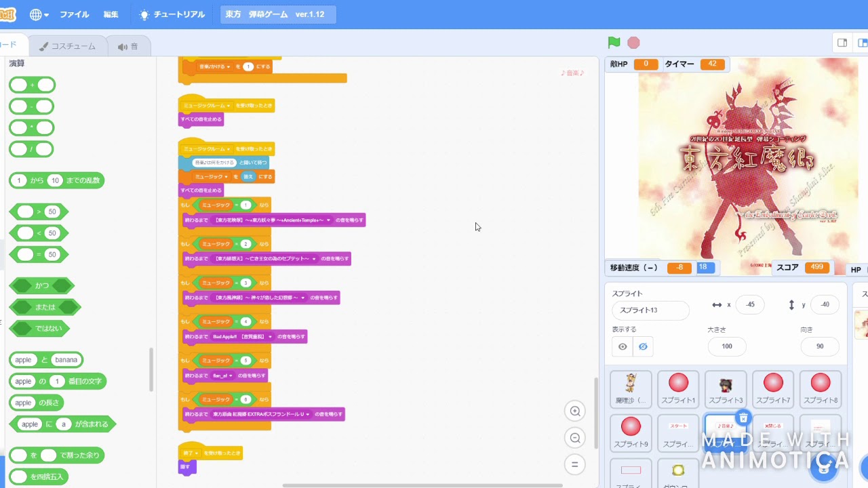Image resolution: width=868 pixels, height=488 pixels.
Task: Open the 東方風神録 sound dropdown
Action: click(x=303, y=298)
